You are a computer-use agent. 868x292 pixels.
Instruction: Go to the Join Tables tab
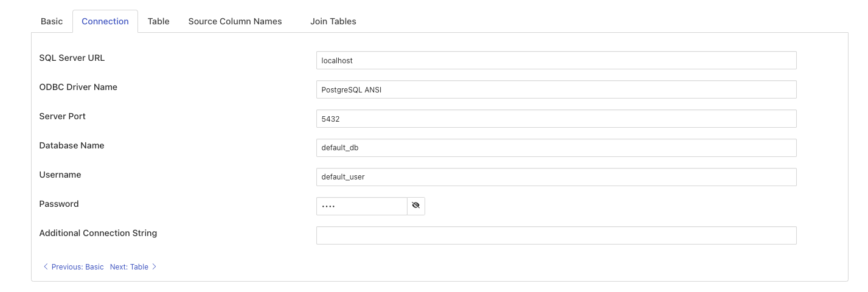click(333, 21)
